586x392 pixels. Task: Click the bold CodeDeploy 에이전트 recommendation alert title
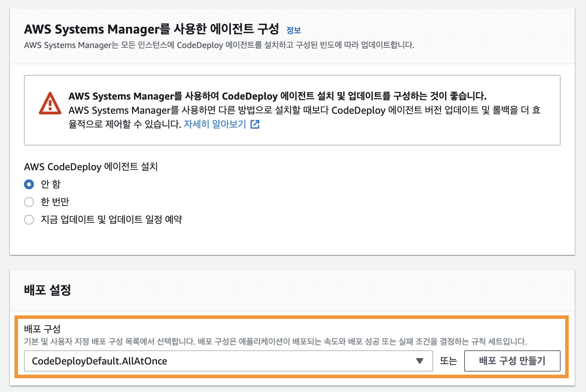click(x=277, y=96)
